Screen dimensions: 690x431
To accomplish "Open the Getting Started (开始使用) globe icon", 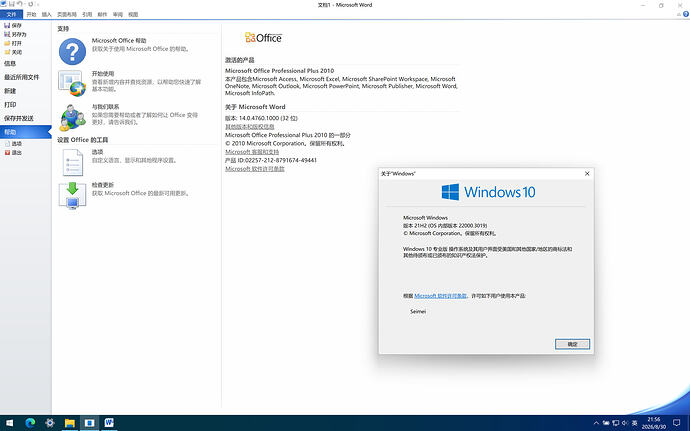I will 72,84.
